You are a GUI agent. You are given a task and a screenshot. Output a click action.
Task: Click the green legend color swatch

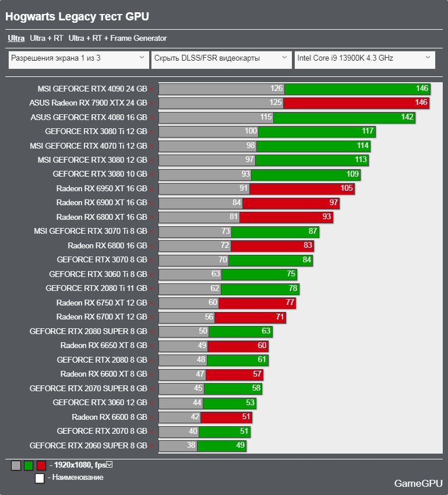[x=29, y=465]
